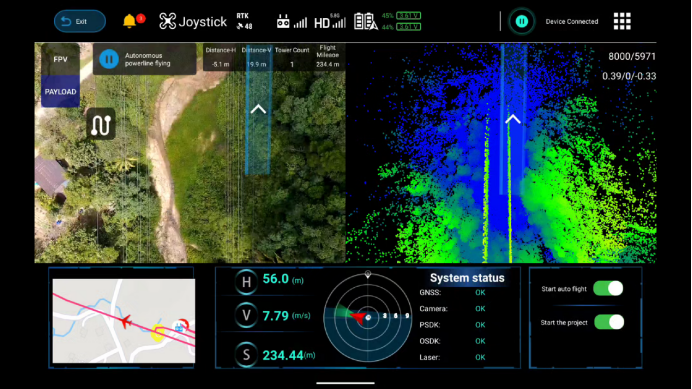
Task: Open the route waypoint path icon
Action: 101,124
